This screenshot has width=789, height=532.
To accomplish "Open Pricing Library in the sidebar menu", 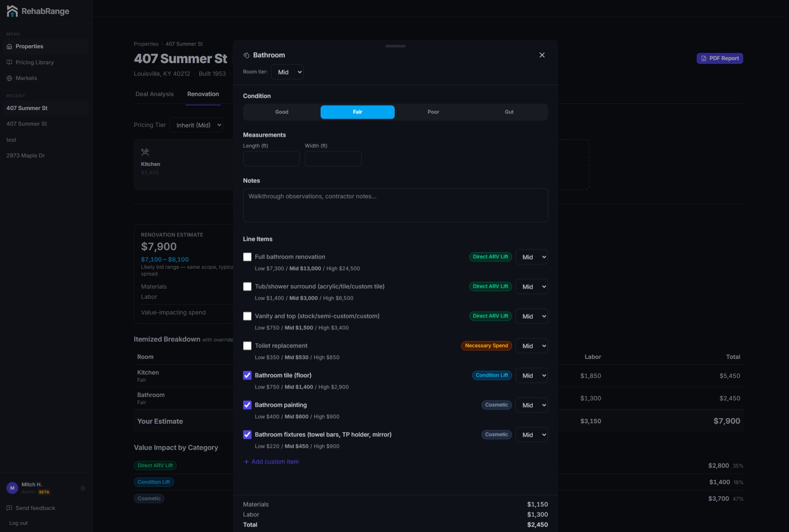I will 46,62.
